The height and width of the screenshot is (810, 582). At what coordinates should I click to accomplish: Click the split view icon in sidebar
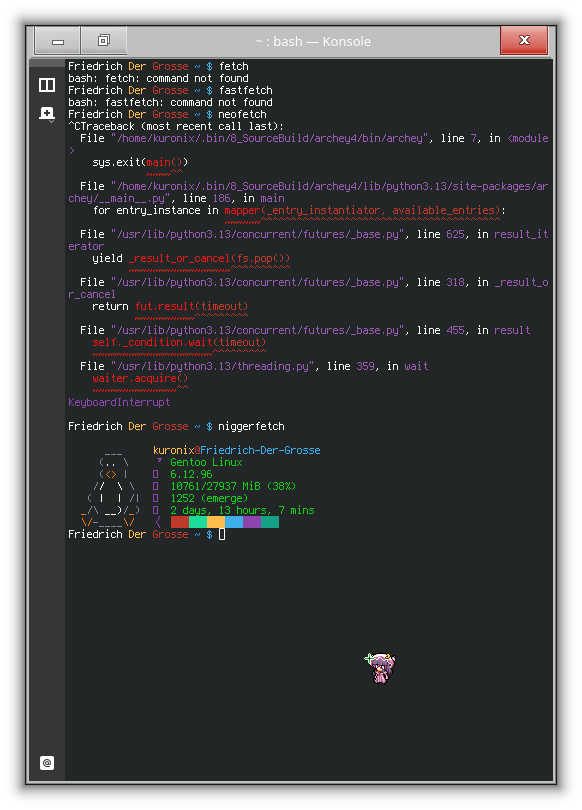coord(47,85)
